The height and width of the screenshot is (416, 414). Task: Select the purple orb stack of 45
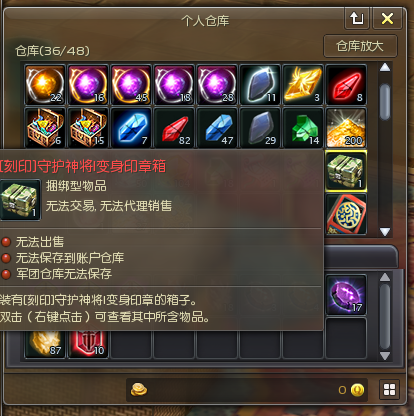coord(131,85)
